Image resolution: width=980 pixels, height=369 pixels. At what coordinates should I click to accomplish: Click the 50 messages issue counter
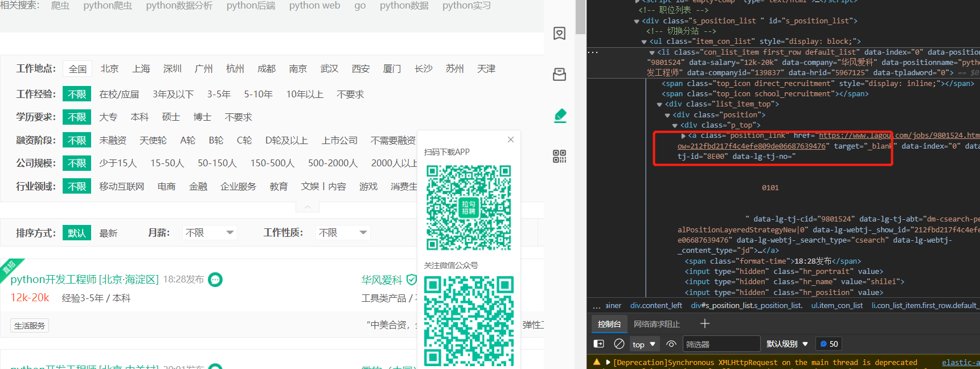click(x=829, y=344)
